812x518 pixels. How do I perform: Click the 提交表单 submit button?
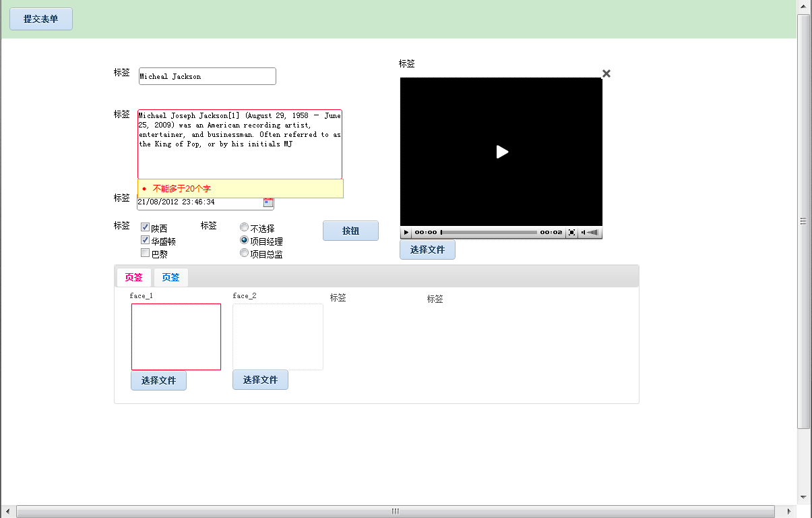pyautogui.click(x=40, y=18)
